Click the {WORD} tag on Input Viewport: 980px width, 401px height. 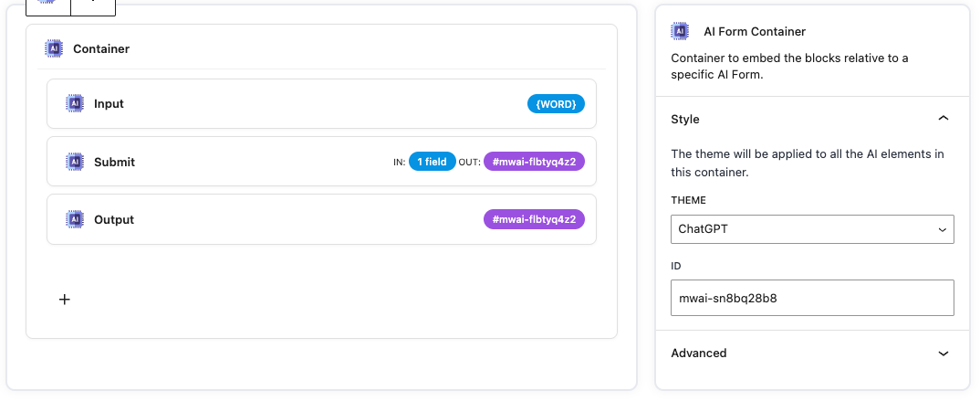pyautogui.click(x=557, y=104)
